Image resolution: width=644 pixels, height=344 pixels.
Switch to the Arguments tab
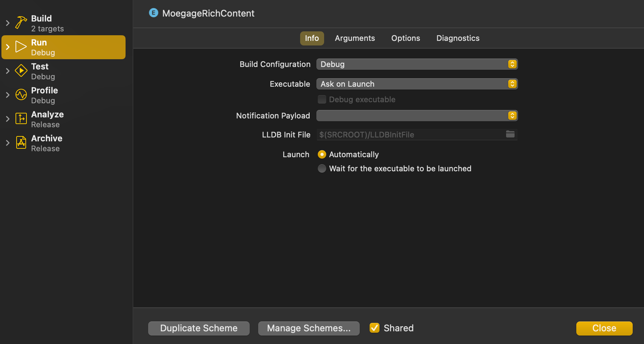pyautogui.click(x=354, y=38)
